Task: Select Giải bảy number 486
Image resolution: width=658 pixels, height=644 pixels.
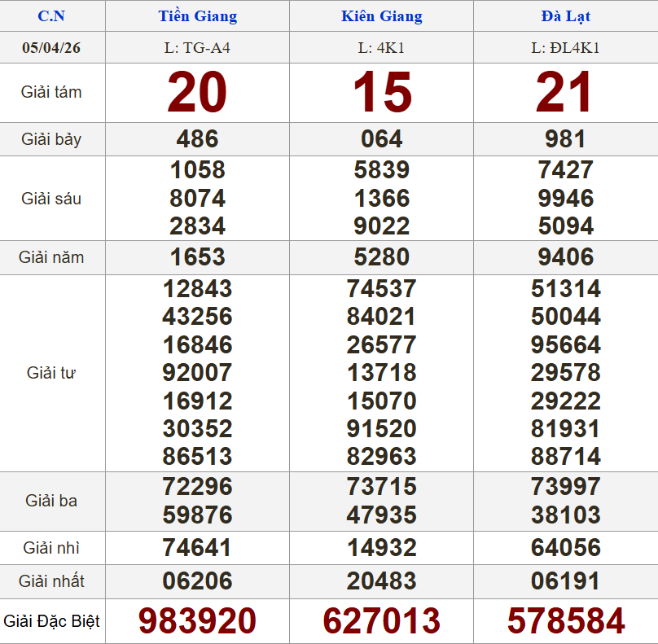Action: pos(197,139)
